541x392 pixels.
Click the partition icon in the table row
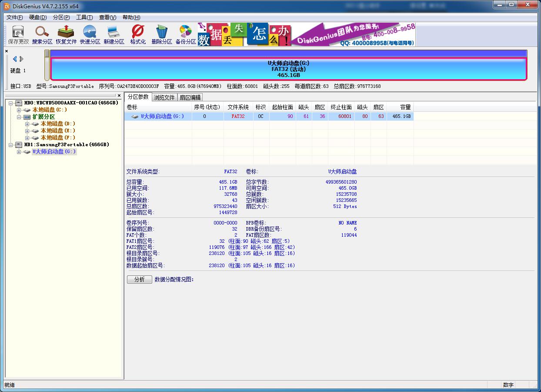(x=135, y=117)
